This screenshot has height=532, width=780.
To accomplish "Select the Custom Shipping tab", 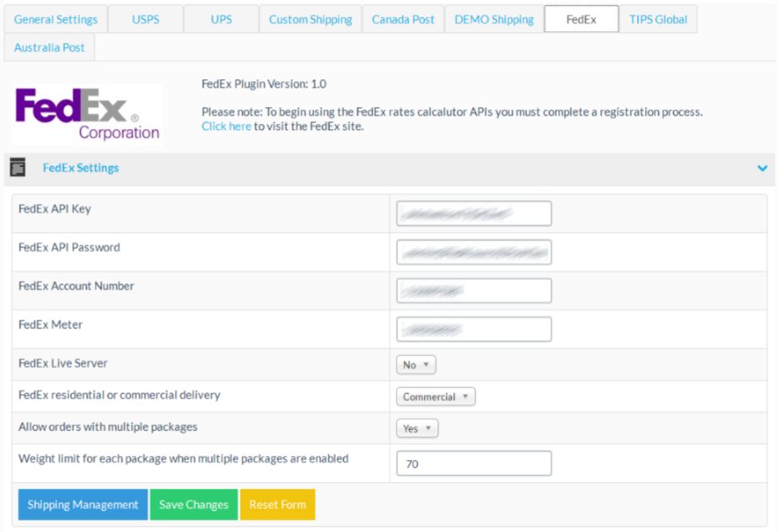I will [x=310, y=19].
